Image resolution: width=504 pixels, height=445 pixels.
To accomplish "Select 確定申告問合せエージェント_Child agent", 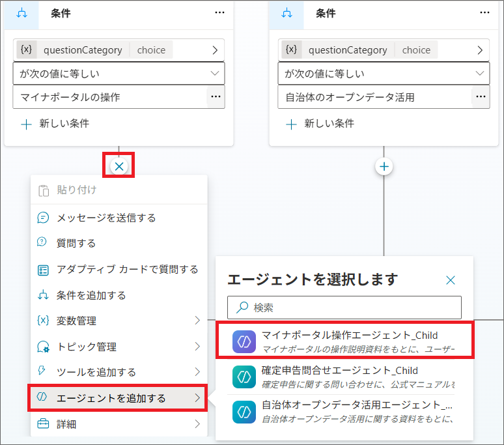I will click(x=344, y=377).
